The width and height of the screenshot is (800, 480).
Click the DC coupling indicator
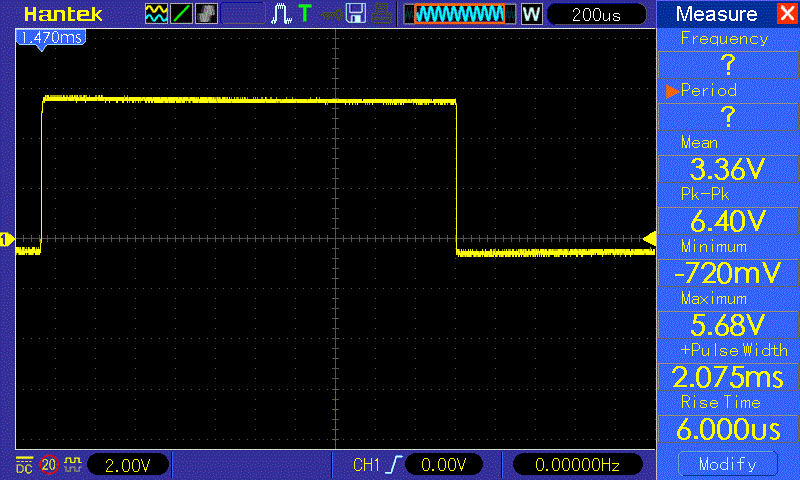23,465
